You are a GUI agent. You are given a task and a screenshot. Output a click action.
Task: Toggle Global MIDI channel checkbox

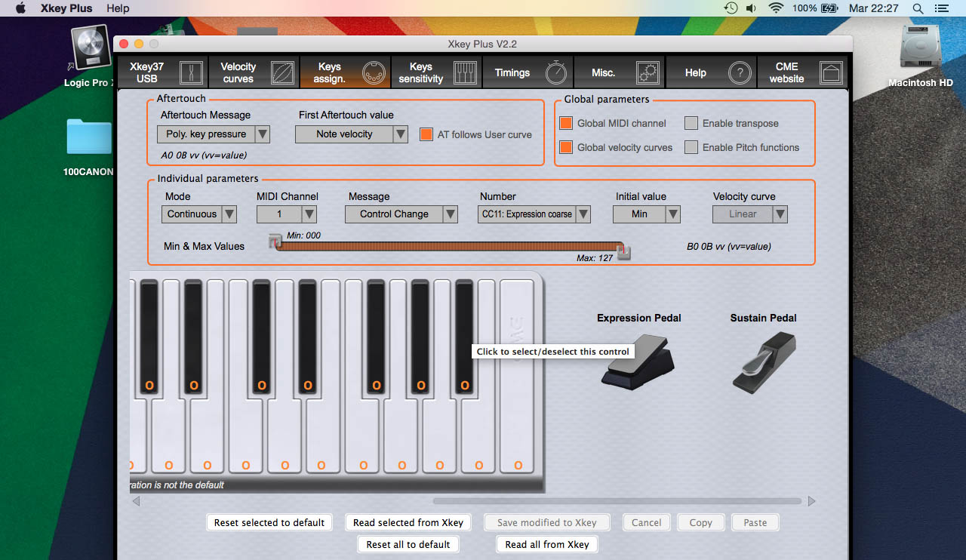(566, 123)
